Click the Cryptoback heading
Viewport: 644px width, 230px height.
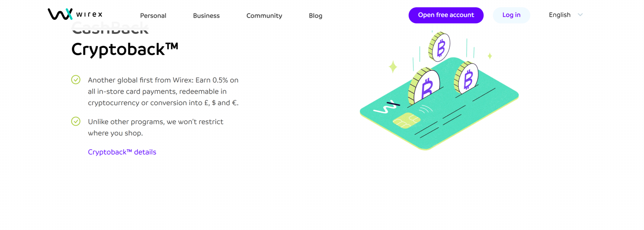125,49
